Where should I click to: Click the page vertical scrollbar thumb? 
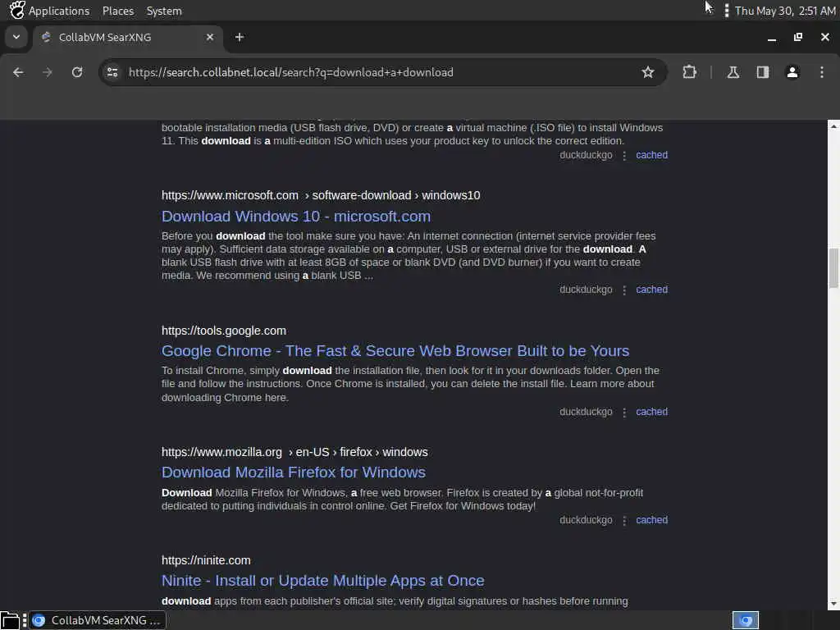click(833, 268)
